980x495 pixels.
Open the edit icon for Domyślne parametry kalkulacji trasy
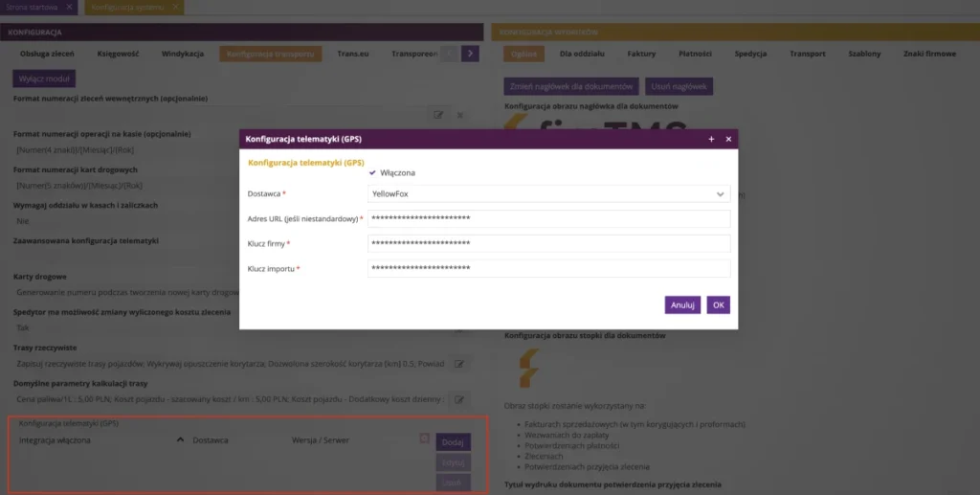tap(459, 399)
